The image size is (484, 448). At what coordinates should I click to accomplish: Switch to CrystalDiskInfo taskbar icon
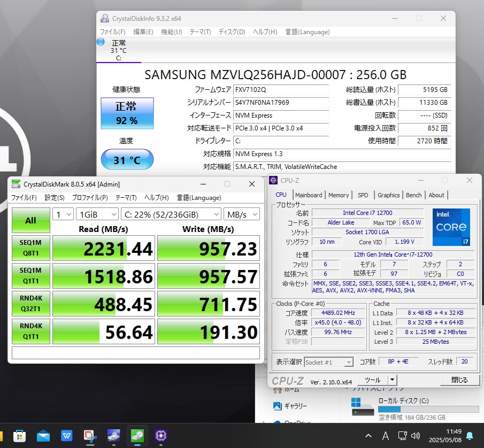(x=113, y=436)
